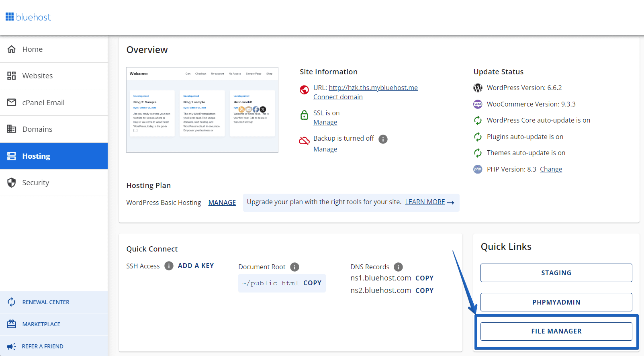Image resolution: width=644 pixels, height=356 pixels.
Task: Click the Home icon in sidebar
Action: (12, 49)
